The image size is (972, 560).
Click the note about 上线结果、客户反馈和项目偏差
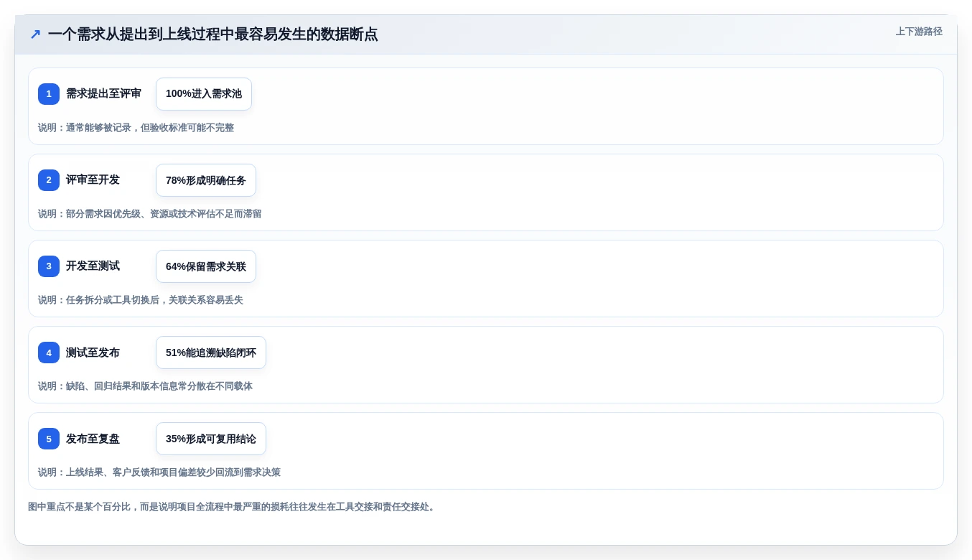click(x=159, y=472)
